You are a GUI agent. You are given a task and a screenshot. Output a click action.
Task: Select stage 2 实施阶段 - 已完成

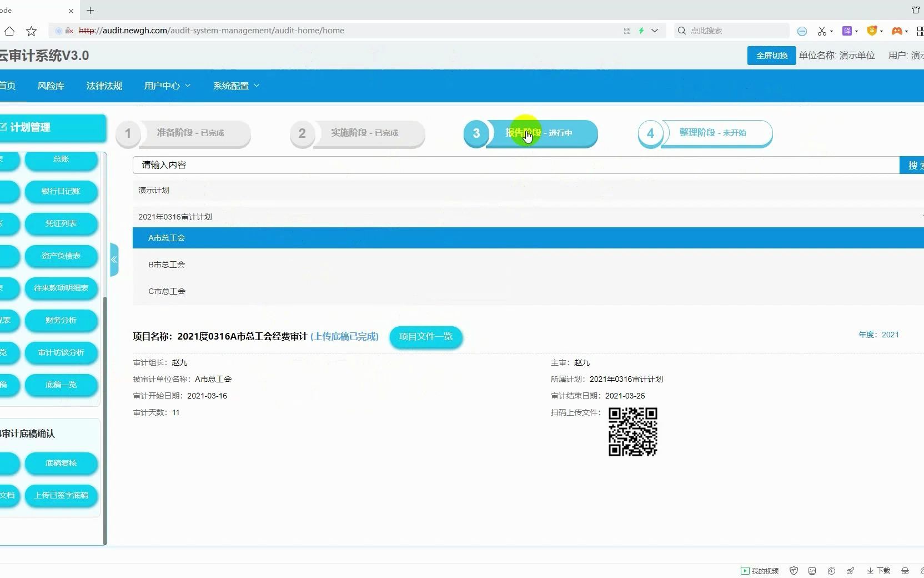click(x=358, y=133)
